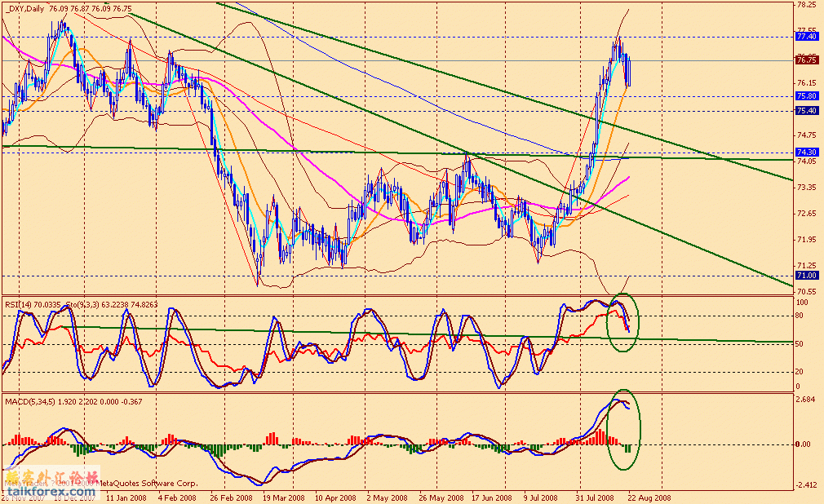This screenshot has height=504, width=824.
Task: Click the 80 level on RSI scale
Action: [x=800, y=316]
